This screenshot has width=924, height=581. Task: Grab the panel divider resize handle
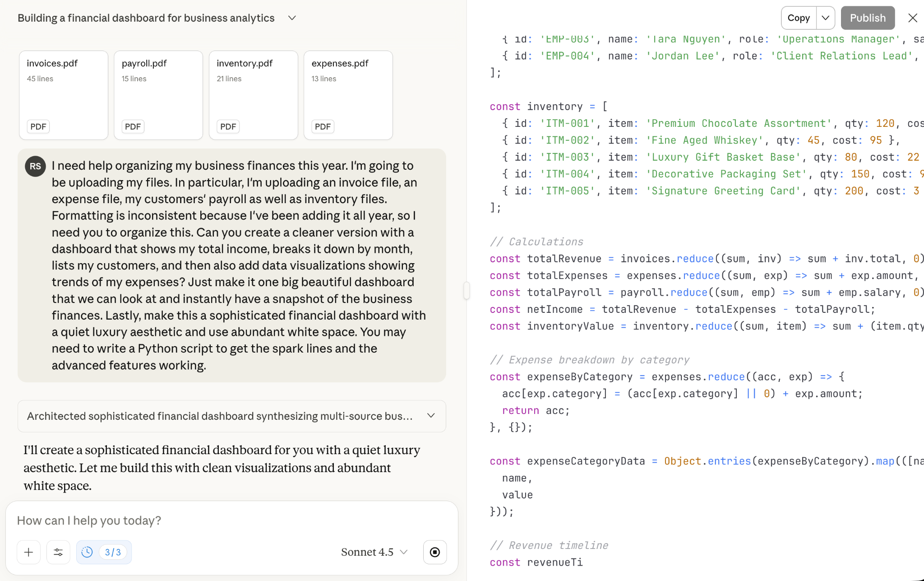[x=467, y=290]
